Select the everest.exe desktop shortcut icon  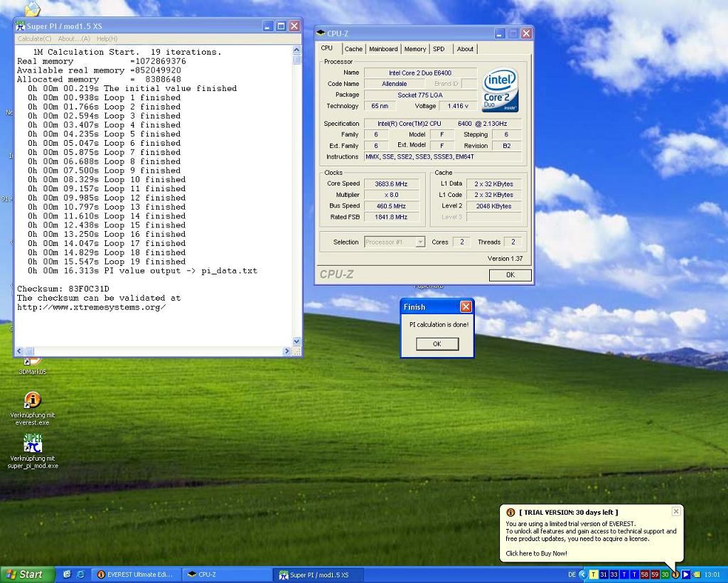(33, 400)
